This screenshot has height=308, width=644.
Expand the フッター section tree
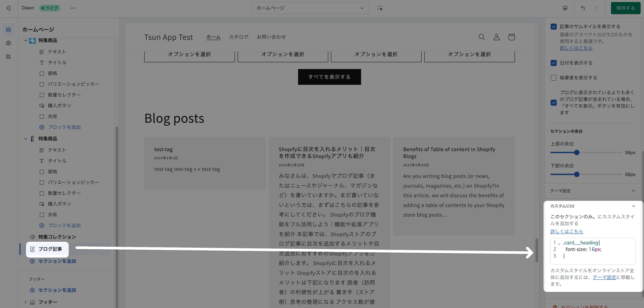(25, 302)
